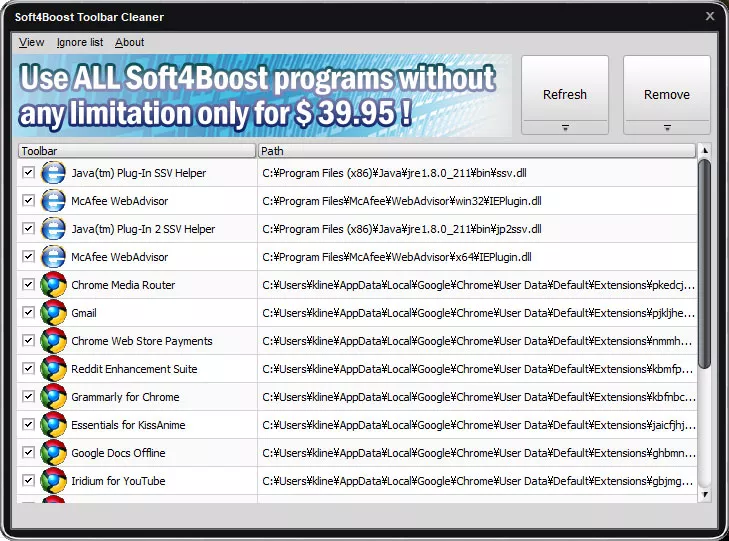Click Chrome icon beside Reddit Enhancement Suite
729x541 pixels.
point(53,369)
